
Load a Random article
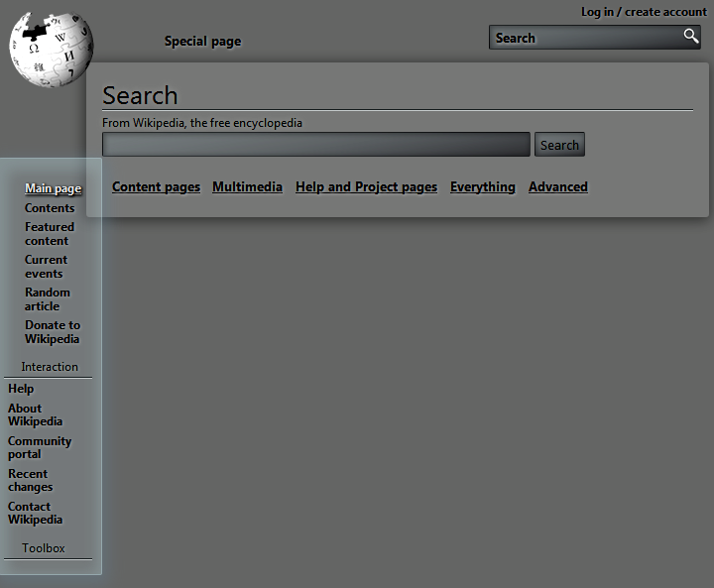click(48, 299)
